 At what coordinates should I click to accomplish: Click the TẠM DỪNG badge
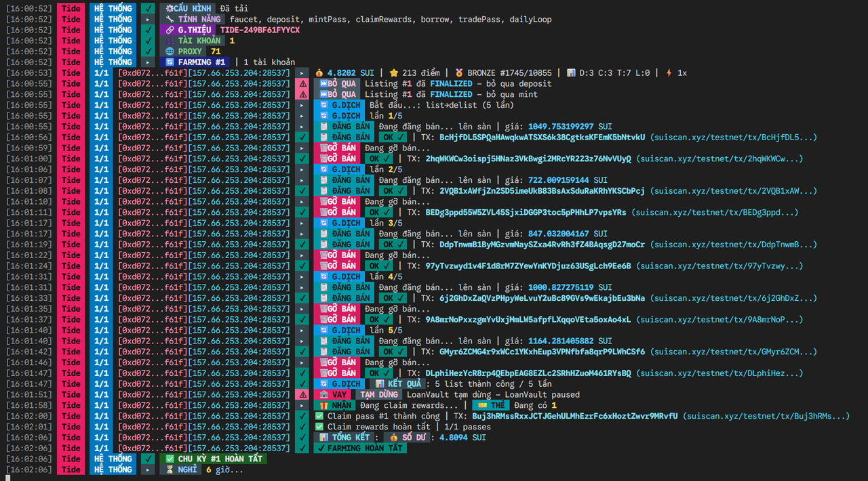378,394
